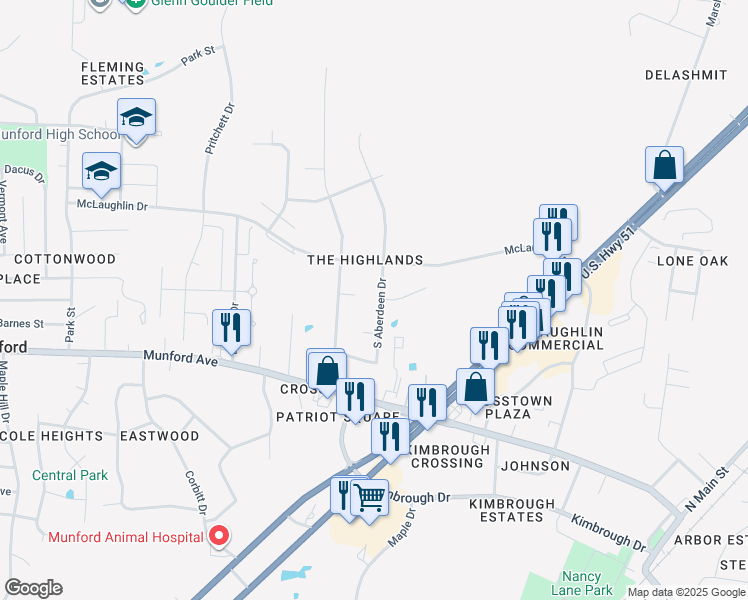The image size is (748, 600).
Task: Click the shopping bag marker near Delashmit
Action: (664, 169)
